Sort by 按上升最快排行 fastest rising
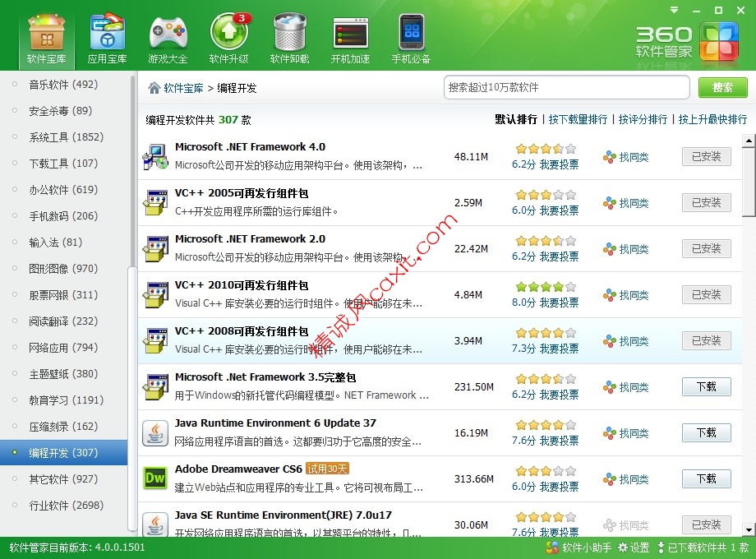The height and width of the screenshot is (559, 756). (x=712, y=120)
